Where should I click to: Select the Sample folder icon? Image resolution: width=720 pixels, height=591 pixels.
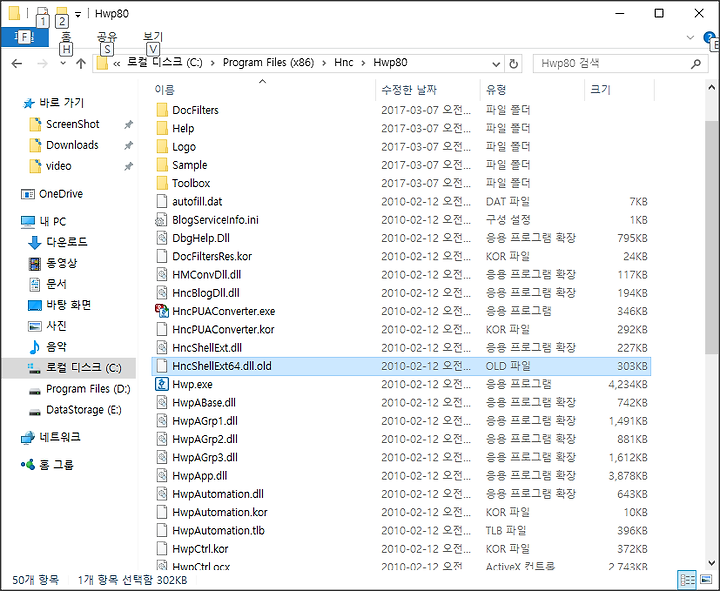coord(162,164)
